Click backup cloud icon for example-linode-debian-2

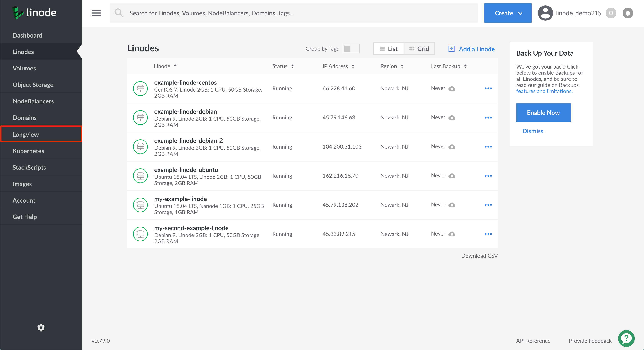click(x=452, y=147)
